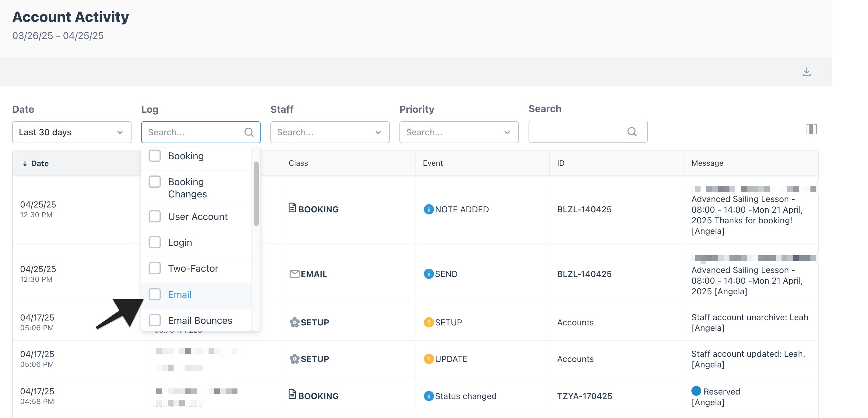
Task: Click Accounts ID in the SETUP unarchive row
Action: click(x=575, y=322)
